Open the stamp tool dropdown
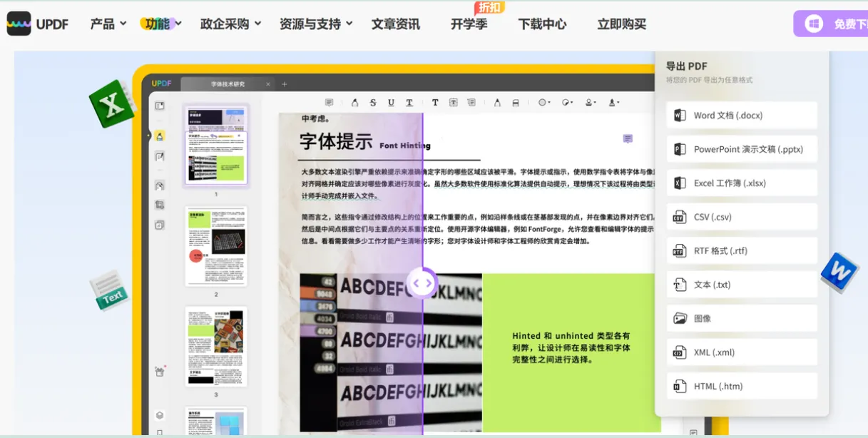Viewport: 868px width, 438px height. click(591, 103)
